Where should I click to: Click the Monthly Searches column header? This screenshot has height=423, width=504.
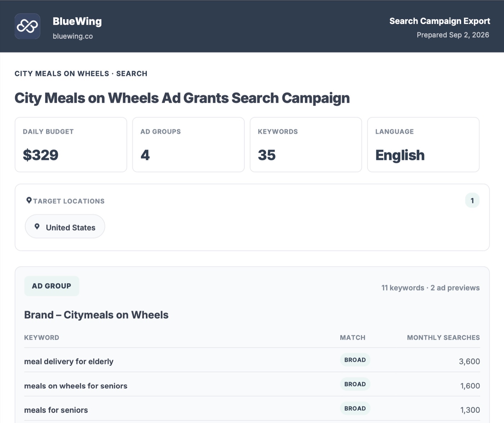(x=444, y=338)
